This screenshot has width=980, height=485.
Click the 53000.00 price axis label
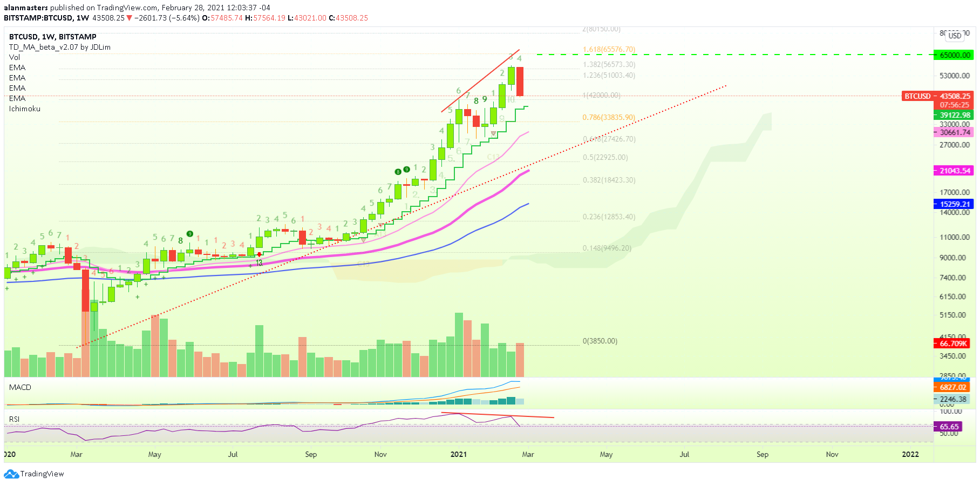(955, 76)
